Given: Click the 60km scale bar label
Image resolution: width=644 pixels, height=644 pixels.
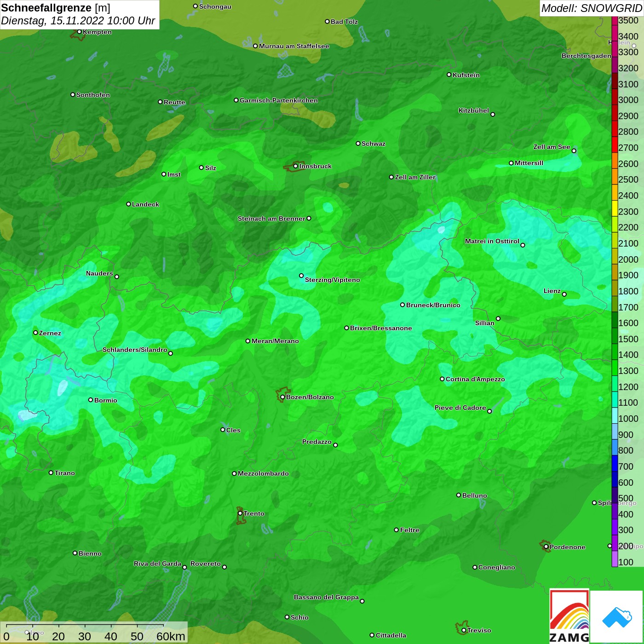Looking at the screenshot, I should pyautogui.click(x=171, y=636).
